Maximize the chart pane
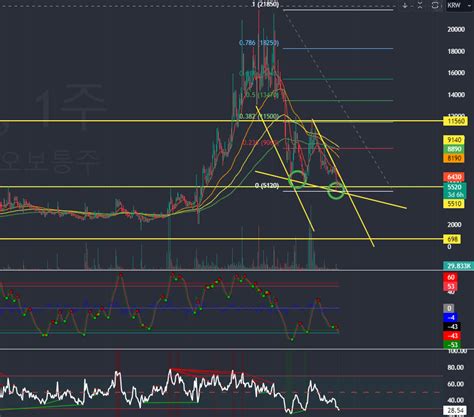 435,5
